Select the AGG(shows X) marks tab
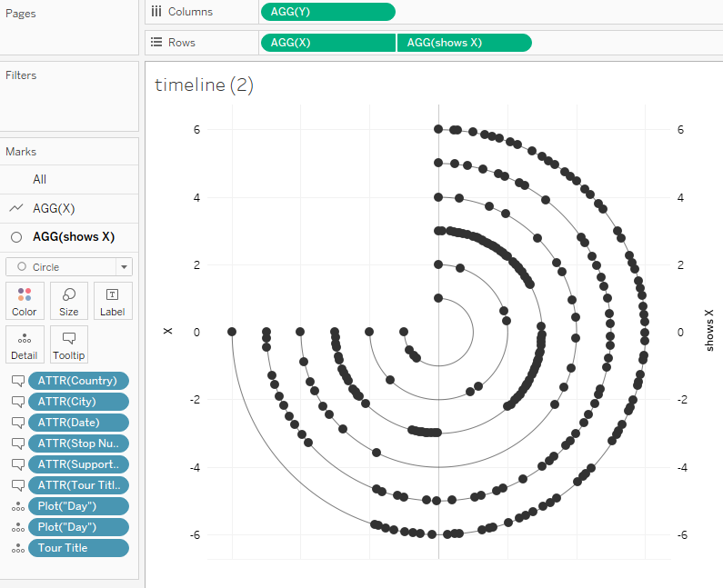The height and width of the screenshot is (588, 723). 73,237
